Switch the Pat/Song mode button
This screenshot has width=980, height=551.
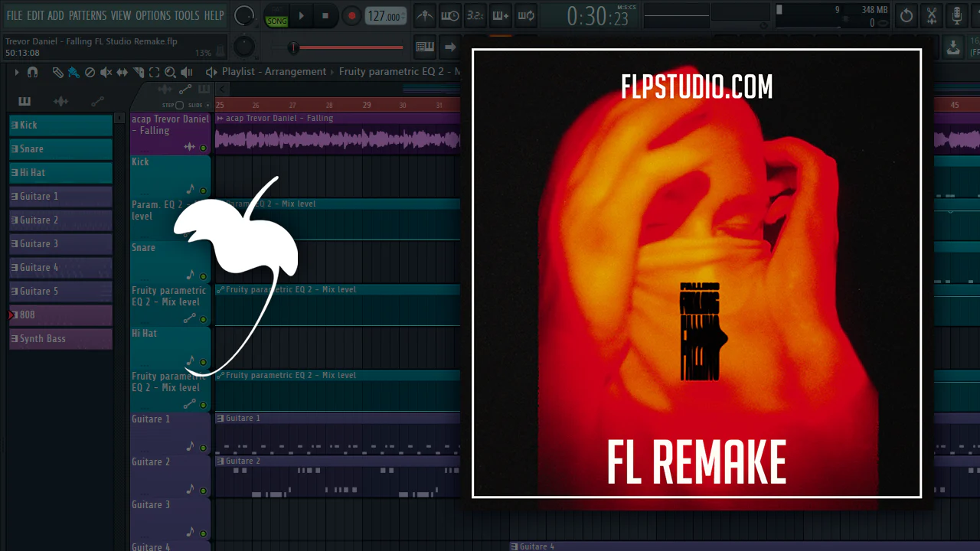276,15
